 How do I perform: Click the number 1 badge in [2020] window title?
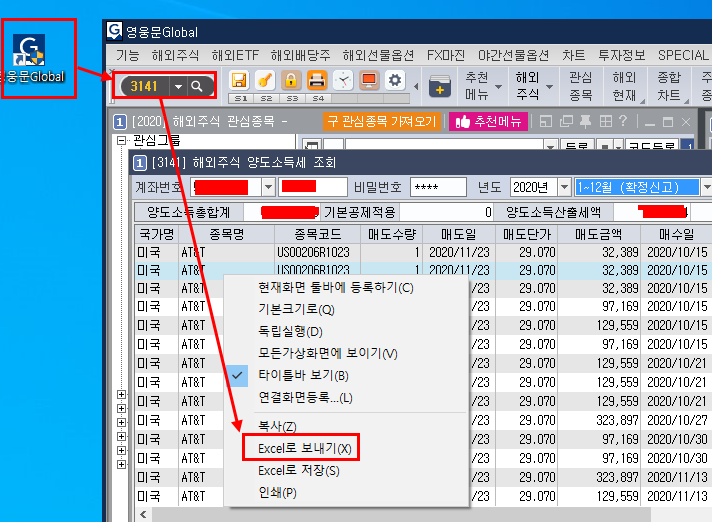tap(119, 122)
